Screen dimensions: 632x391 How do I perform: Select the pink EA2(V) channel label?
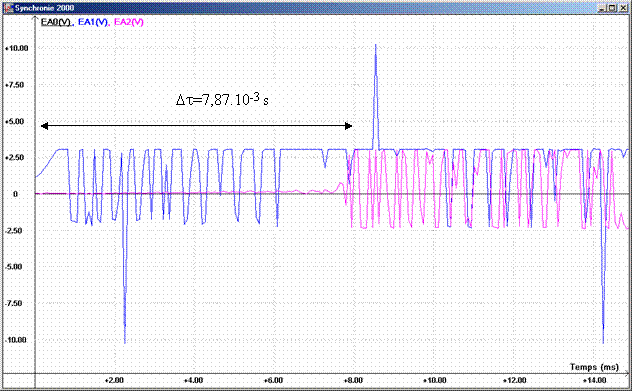coord(129,22)
